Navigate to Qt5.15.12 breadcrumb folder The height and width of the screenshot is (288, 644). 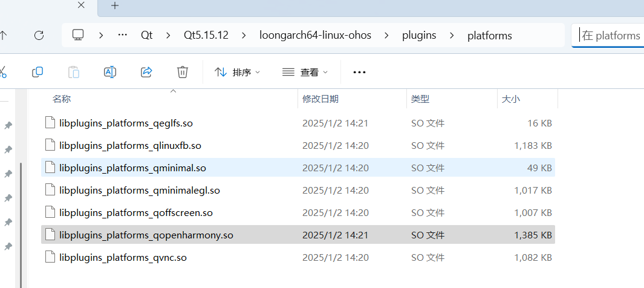pos(206,35)
